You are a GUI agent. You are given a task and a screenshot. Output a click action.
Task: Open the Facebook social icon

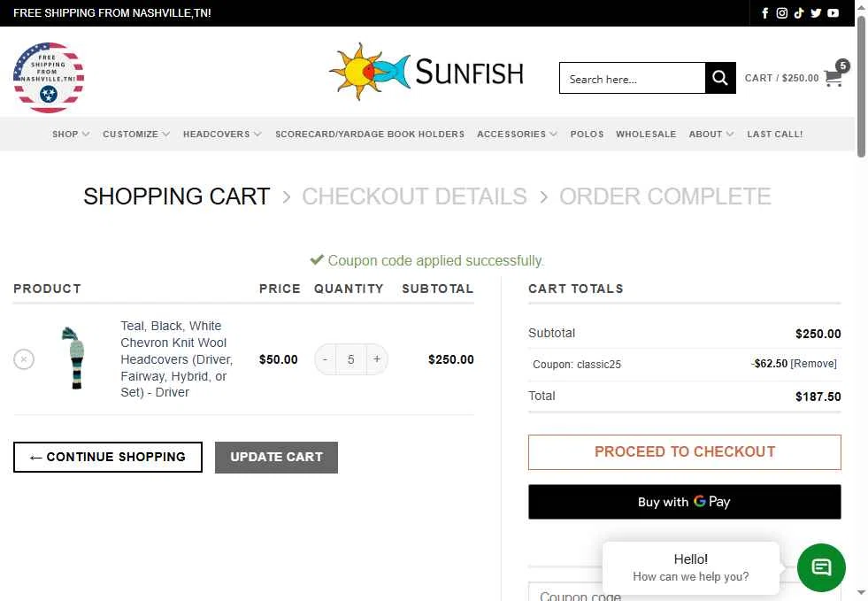[765, 12]
